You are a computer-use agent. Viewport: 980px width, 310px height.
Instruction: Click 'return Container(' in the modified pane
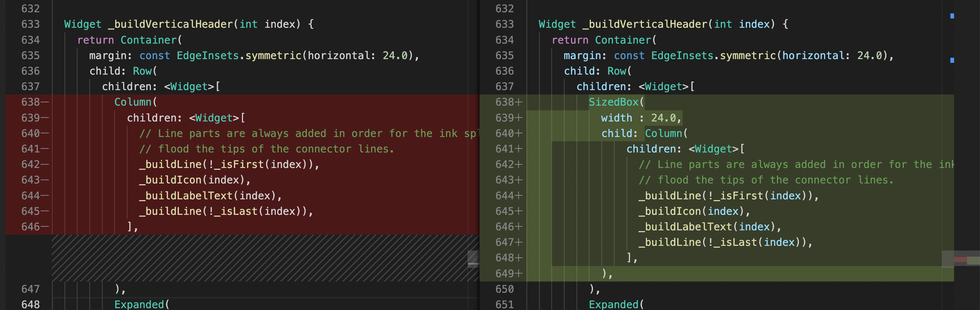coord(604,40)
